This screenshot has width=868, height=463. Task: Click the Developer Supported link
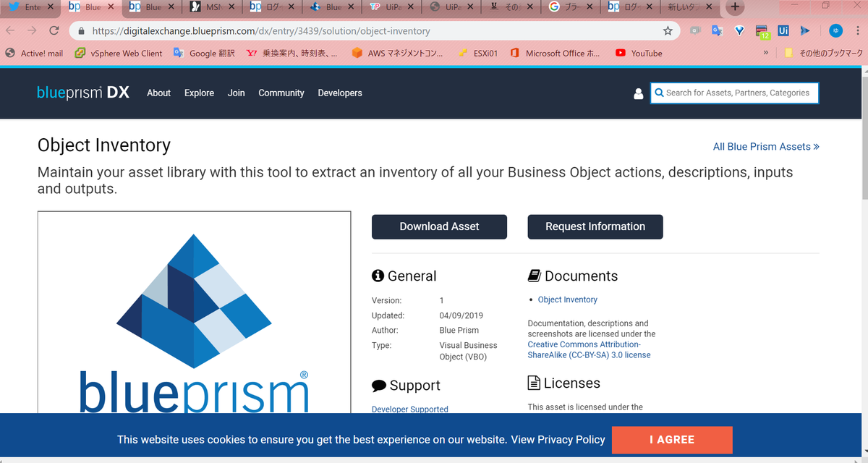click(x=410, y=409)
